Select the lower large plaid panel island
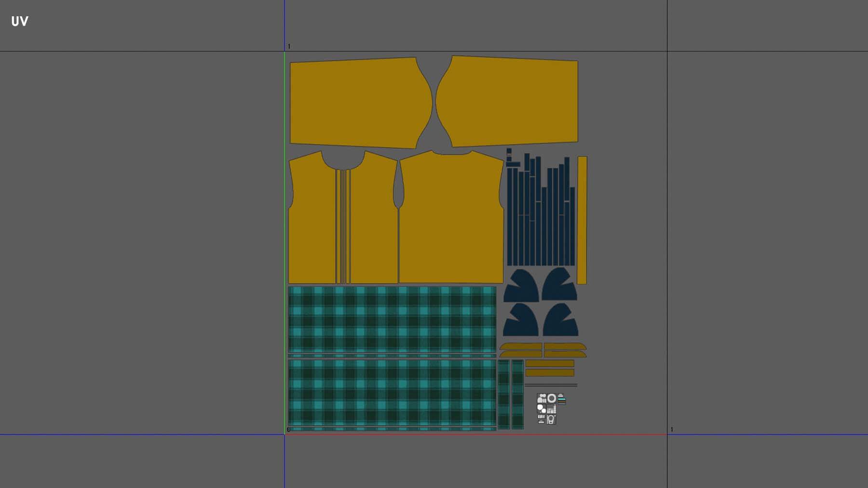Image resolution: width=868 pixels, height=488 pixels. tap(392, 393)
